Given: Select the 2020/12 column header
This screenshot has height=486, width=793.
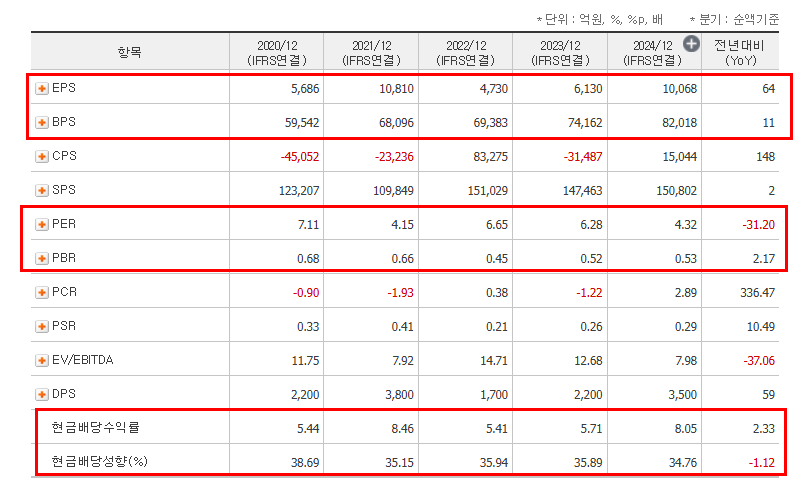Looking at the screenshot, I should (x=277, y=53).
